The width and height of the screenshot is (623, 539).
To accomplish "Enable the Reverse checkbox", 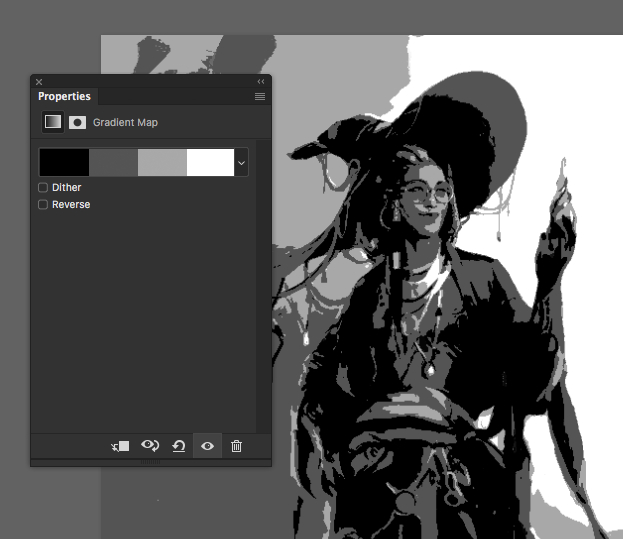I will tap(43, 204).
